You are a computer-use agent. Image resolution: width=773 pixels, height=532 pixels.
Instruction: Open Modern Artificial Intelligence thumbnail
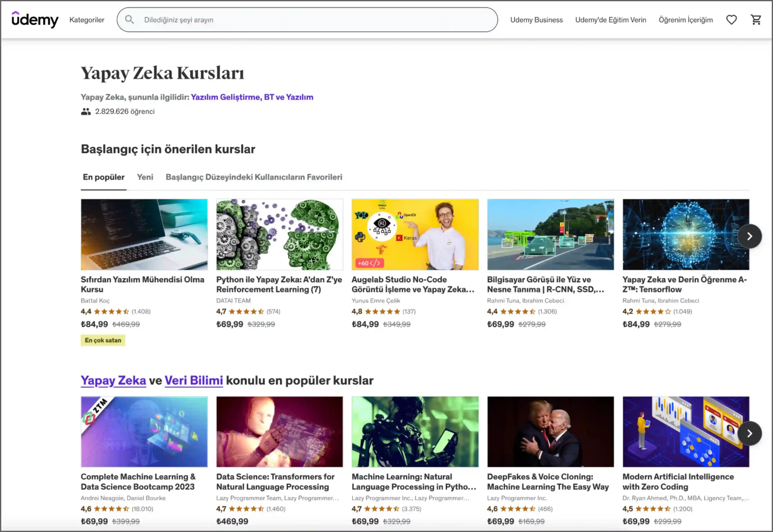(686, 432)
